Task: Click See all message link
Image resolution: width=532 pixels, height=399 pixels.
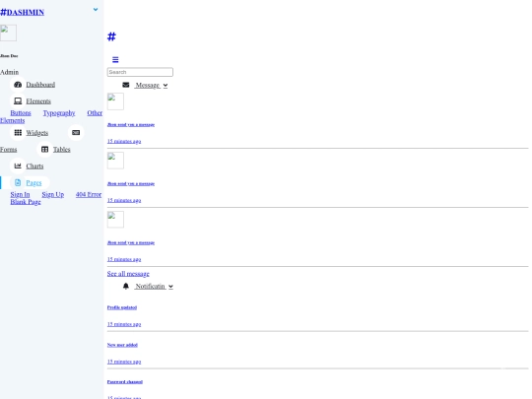Action: (128, 274)
